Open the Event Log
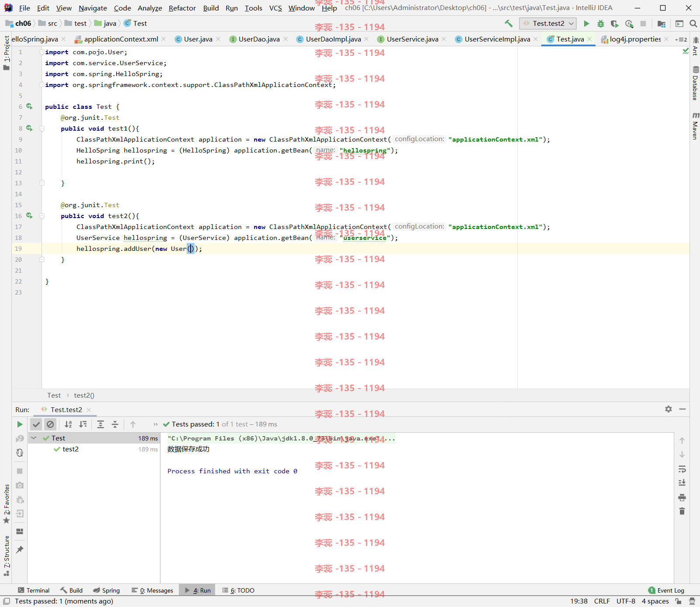The width and height of the screenshot is (700, 607). coord(666,590)
